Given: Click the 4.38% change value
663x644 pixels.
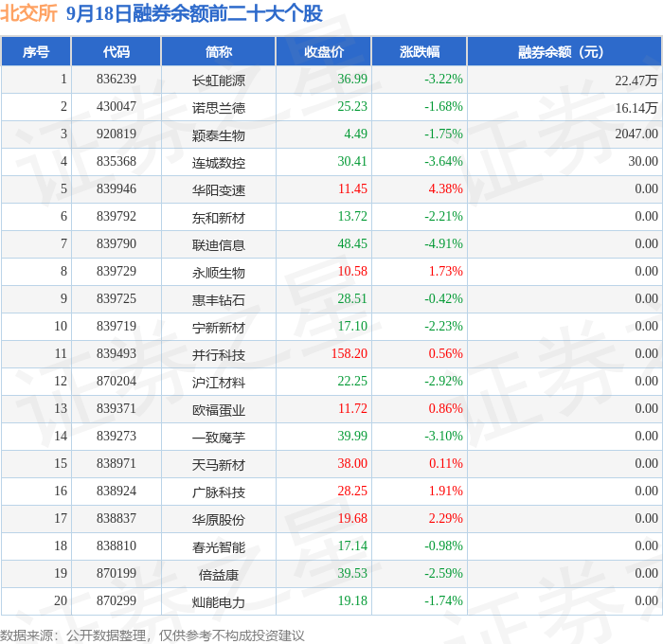Looking at the screenshot, I should (446, 189).
